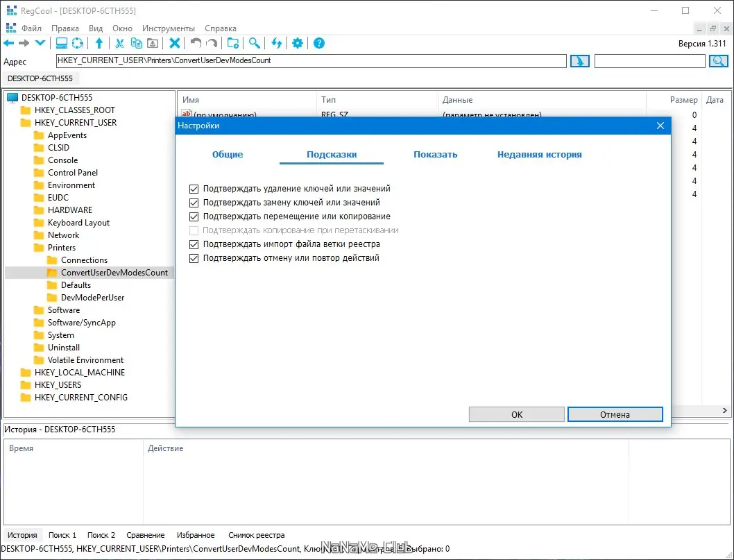Open the Вид menu
The width and height of the screenshot is (734, 560).
pos(96,28)
